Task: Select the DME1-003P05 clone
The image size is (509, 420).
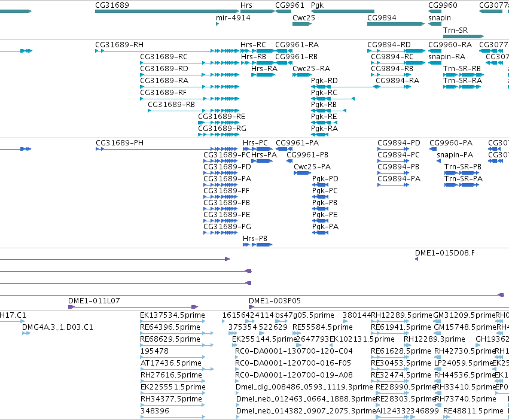Action: tap(379, 308)
